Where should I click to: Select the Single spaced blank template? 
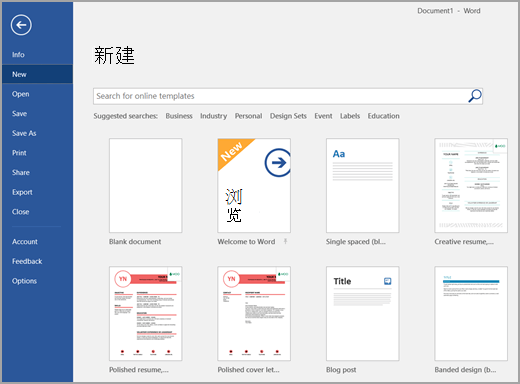point(363,186)
